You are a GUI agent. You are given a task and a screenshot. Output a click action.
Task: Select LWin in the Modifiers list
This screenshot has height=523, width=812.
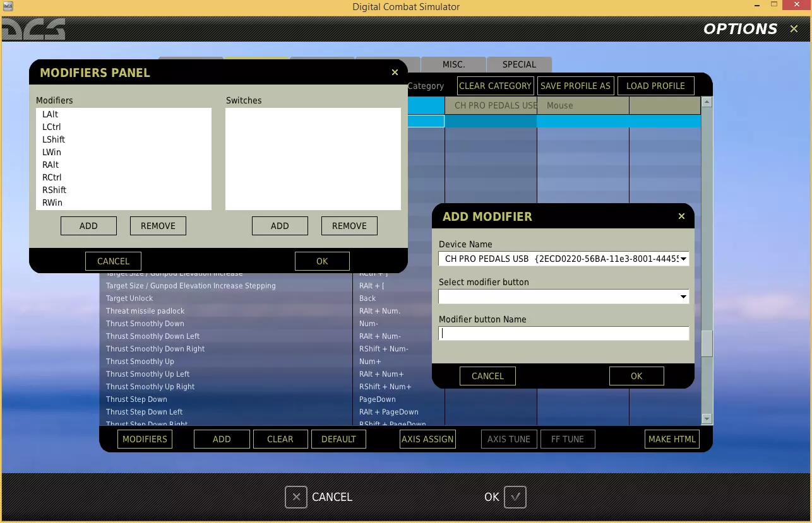(x=124, y=152)
